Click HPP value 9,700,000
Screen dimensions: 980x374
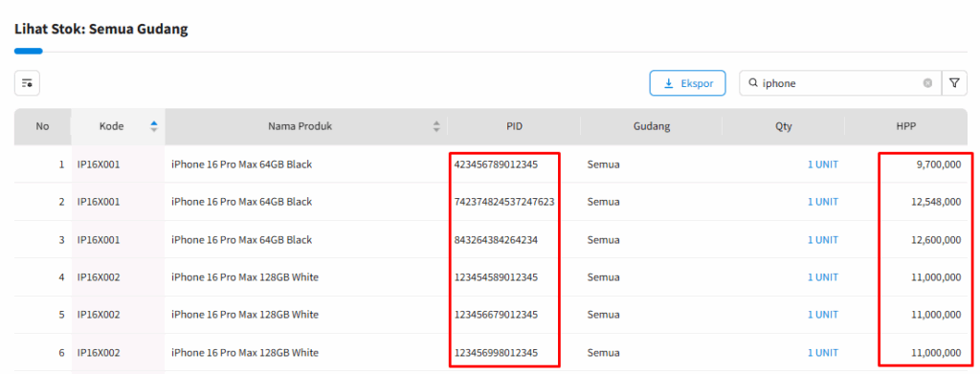tap(939, 165)
